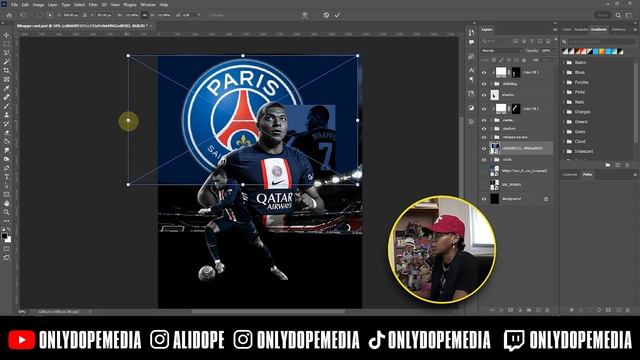Screen dimensions: 640x360
Task: Open the collapsed Adjustments panel icon
Action: (x=471, y=108)
